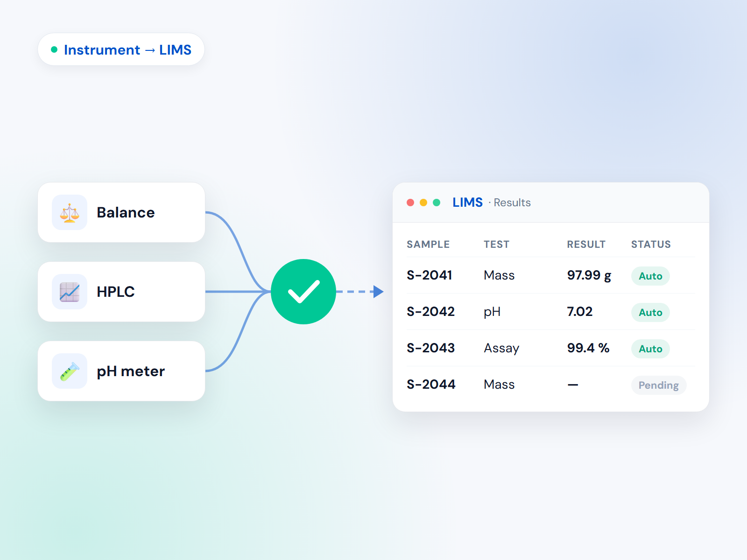
Task: Select the Balance instrument card
Action: pyautogui.click(x=121, y=212)
